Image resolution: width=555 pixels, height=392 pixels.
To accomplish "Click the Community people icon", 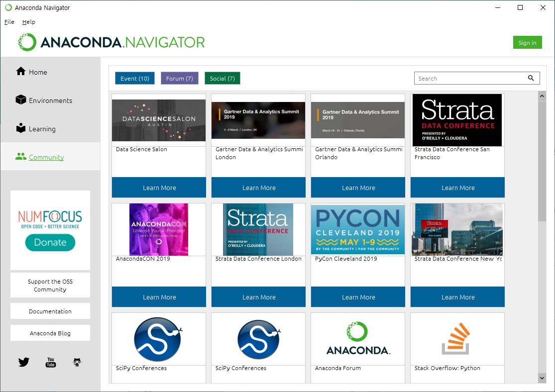I will point(21,156).
